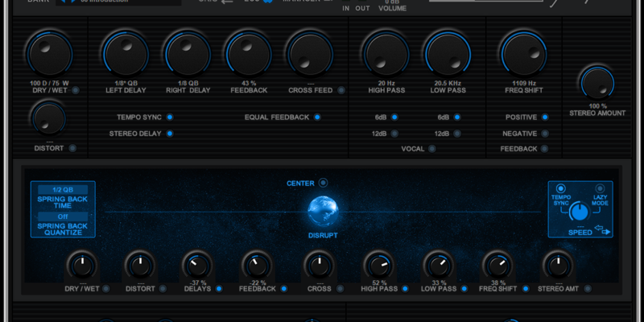Click the upper High Pass knob at 20 Hz
The height and width of the screenshot is (322, 644).
(386, 54)
